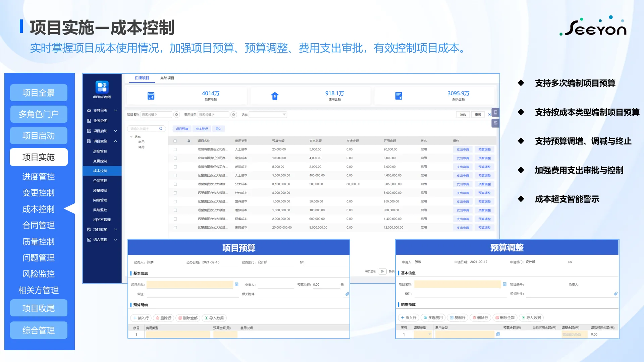Select the 启用 status tree item
This screenshot has width=644, height=362.
coord(141,142)
